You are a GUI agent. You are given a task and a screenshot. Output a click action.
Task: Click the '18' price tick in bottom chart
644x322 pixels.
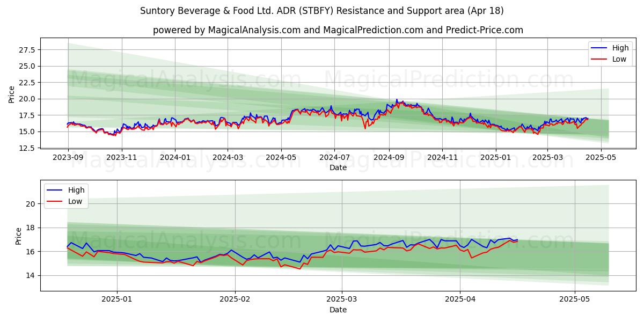tap(31, 228)
